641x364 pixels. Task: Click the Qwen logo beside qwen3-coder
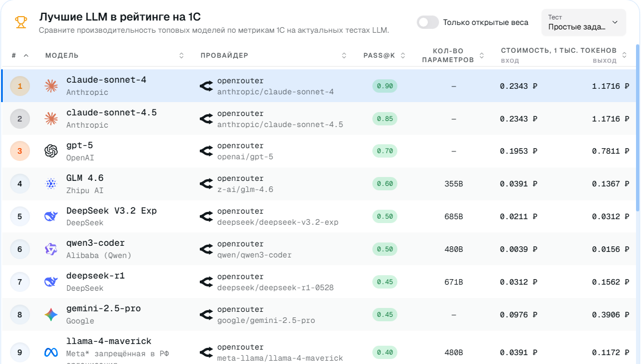(x=51, y=249)
